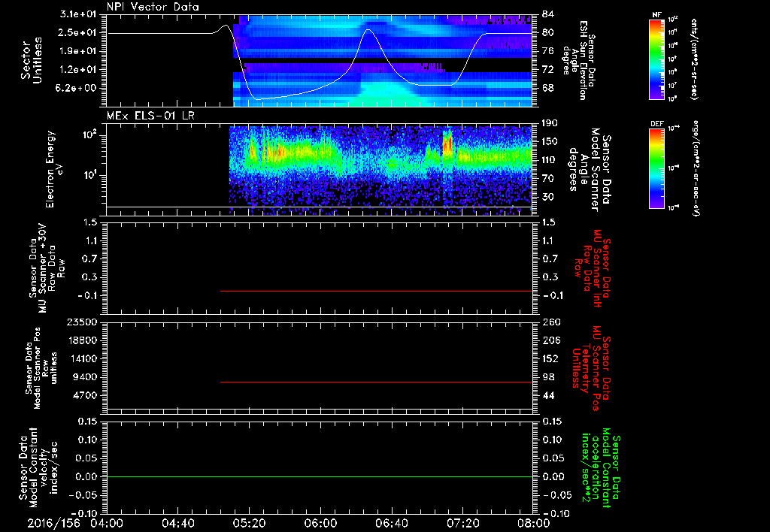Click the "04:40" time tick label
The height and width of the screenshot is (532, 770).
177,523
